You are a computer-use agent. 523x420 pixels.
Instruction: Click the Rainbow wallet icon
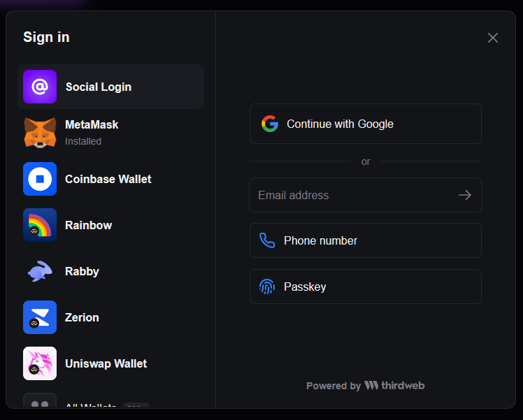[x=40, y=225]
